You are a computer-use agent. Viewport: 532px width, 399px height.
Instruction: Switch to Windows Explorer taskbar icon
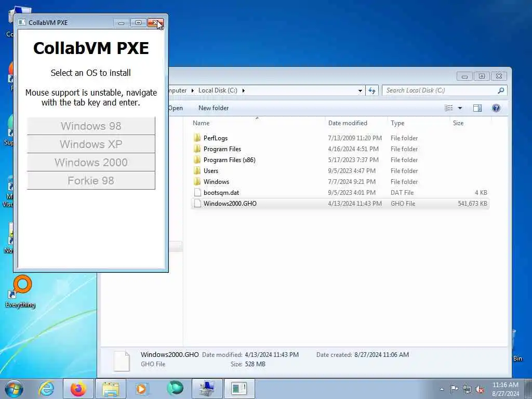[111, 389]
